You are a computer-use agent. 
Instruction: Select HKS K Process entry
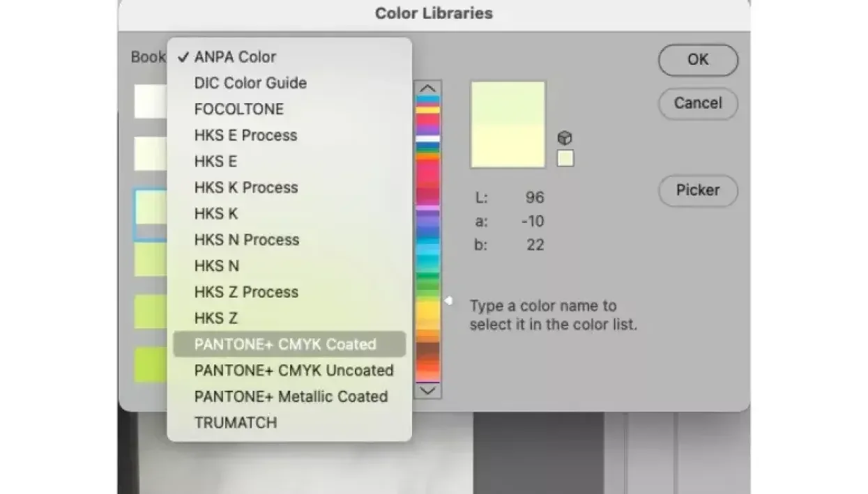pyautogui.click(x=246, y=187)
